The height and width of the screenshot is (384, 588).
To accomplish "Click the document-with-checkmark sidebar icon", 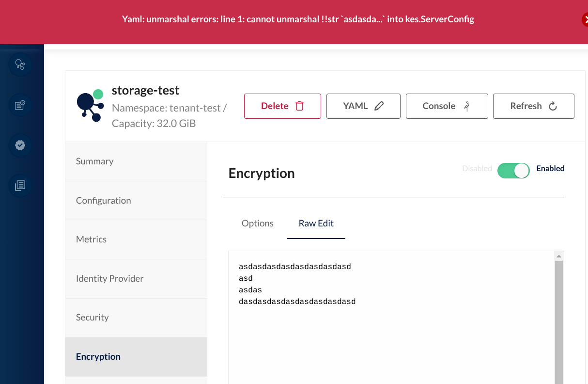I will 20,105.
